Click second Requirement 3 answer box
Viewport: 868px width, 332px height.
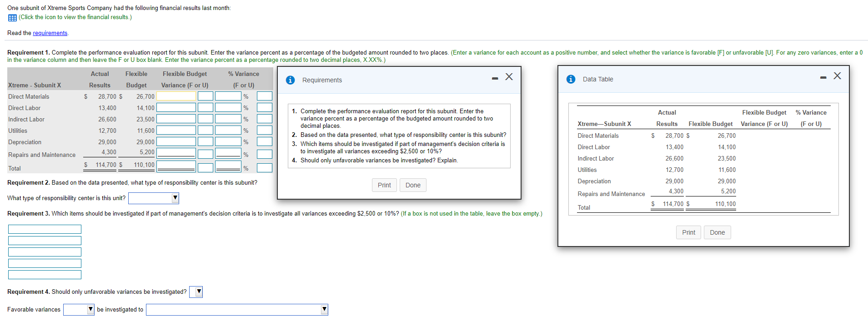(45, 241)
